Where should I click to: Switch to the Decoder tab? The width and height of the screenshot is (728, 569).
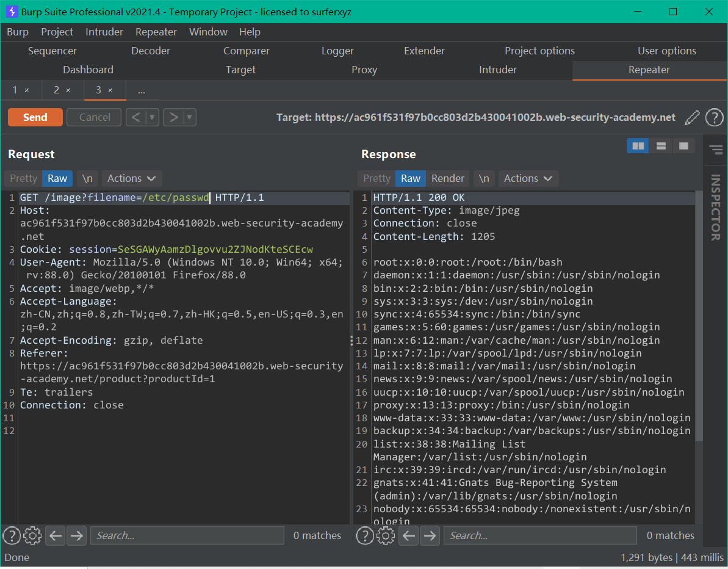tap(151, 51)
